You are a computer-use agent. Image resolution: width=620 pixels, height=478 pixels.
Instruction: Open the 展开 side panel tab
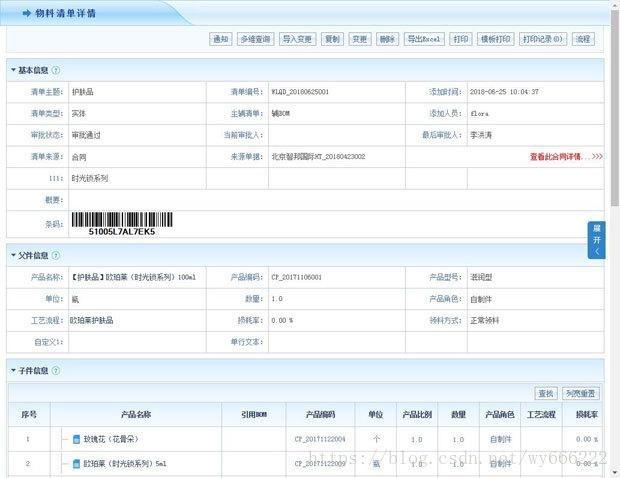(x=596, y=240)
